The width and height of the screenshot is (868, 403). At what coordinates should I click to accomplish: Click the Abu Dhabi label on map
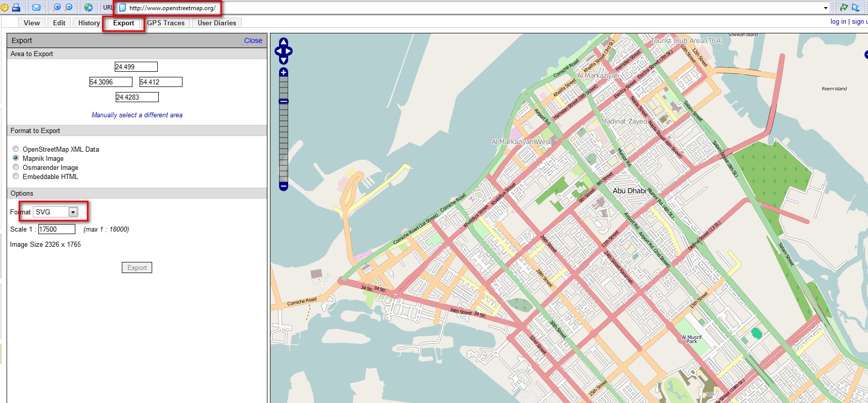629,191
